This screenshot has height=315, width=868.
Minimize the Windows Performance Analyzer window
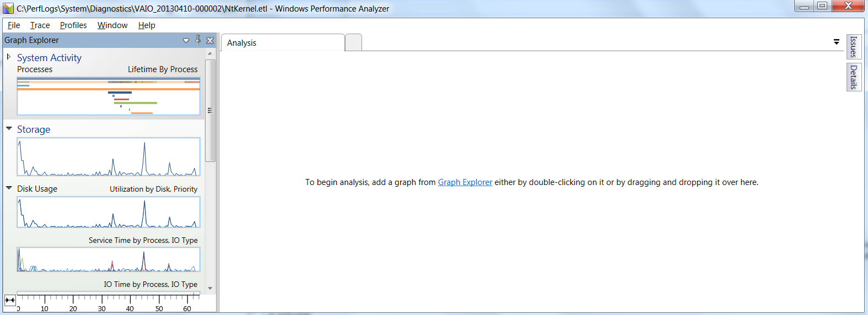point(804,6)
